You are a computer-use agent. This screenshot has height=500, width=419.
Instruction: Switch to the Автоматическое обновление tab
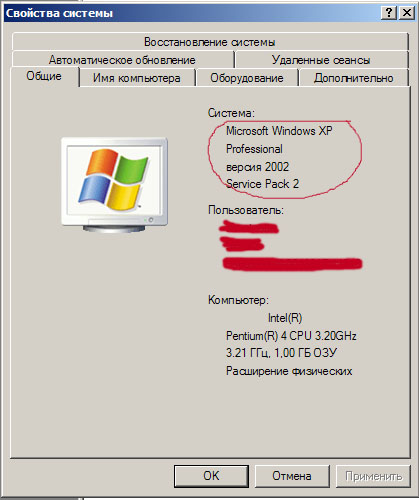pos(122,60)
